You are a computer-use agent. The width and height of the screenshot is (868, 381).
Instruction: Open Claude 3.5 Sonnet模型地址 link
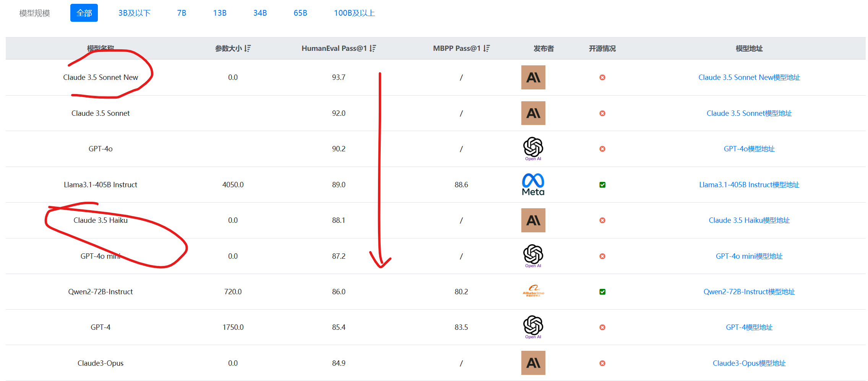point(749,113)
